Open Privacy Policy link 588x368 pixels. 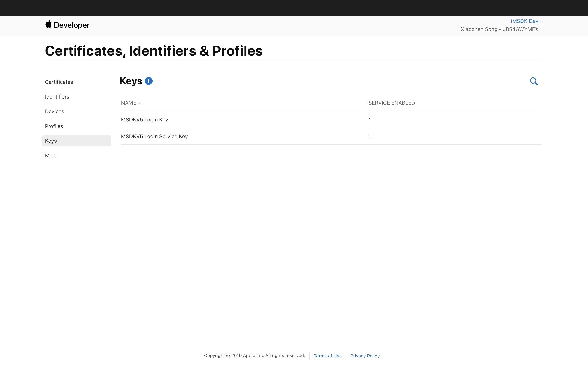[x=365, y=356]
